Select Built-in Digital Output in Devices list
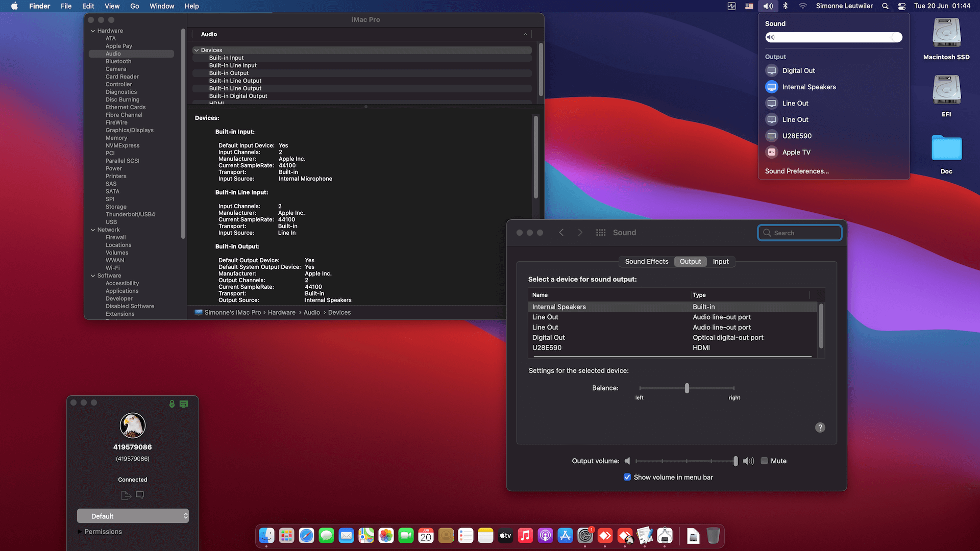 point(362,96)
